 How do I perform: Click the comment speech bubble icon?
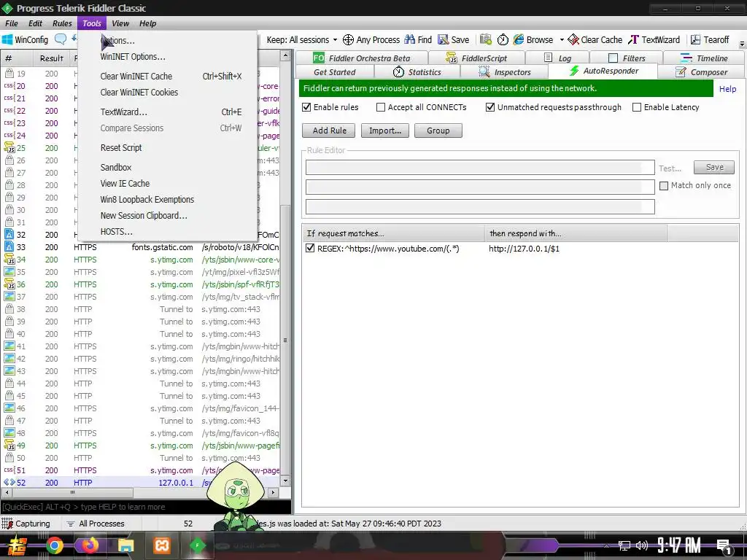(x=61, y=39)
